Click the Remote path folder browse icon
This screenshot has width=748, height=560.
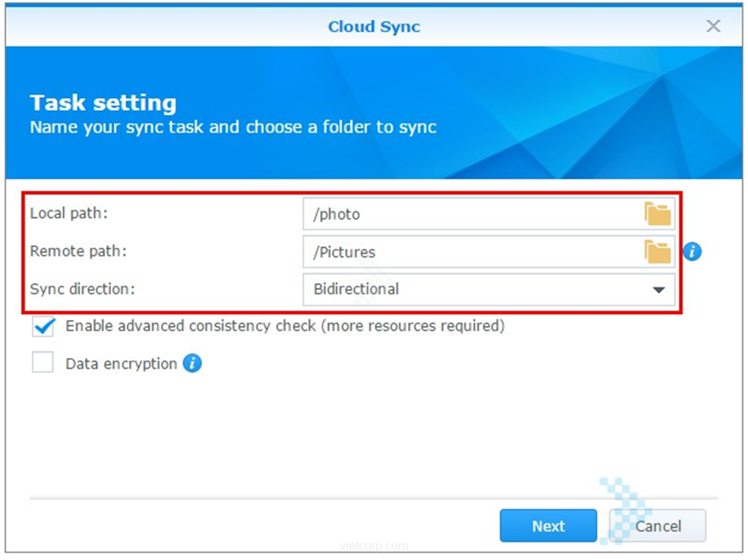[658, 252]
